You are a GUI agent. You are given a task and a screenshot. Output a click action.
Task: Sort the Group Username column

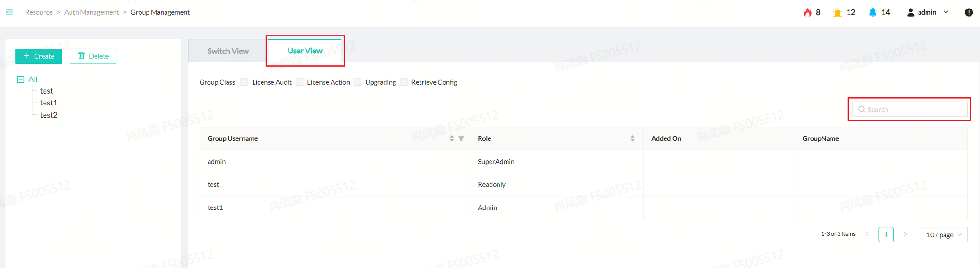point(452,138)
